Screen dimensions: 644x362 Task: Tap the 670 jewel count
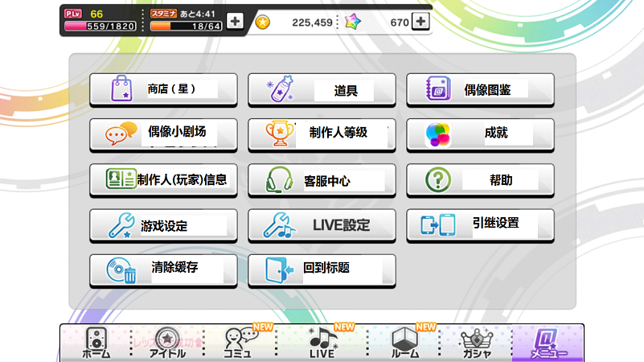click(400, 23)
